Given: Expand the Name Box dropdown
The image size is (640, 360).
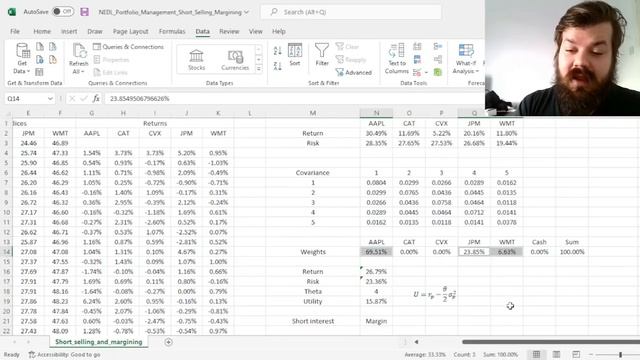Looking at the screenshot, I should [50, 98].
